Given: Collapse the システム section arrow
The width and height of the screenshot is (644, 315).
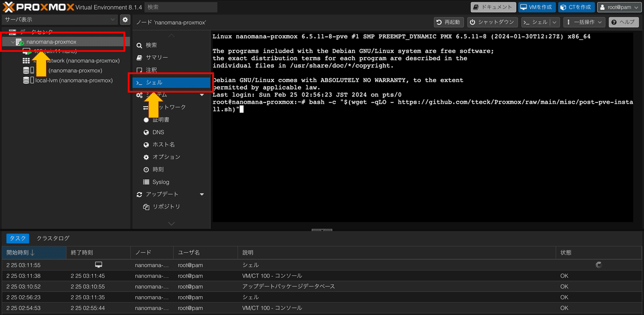Looking at the screenshot, I should [x=202, y=95].
